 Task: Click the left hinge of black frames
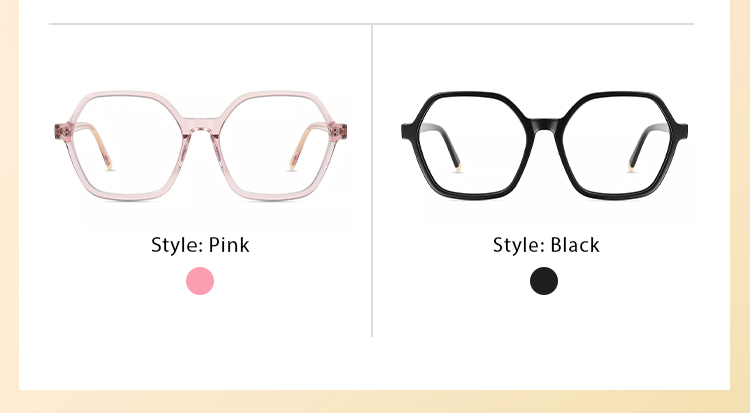coord(408,131)
